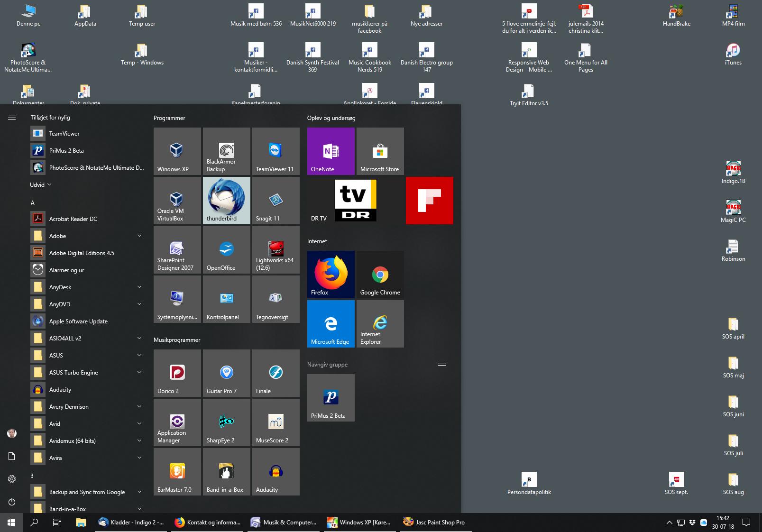
Task: Switch to Jasc Paint Shop Pro taskbar button
Action: [x=437, y=523]
